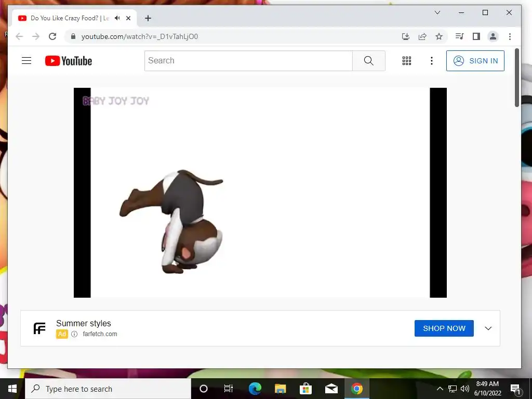Click the page vertical scrollbar thumb

click(x=517, y=78)
